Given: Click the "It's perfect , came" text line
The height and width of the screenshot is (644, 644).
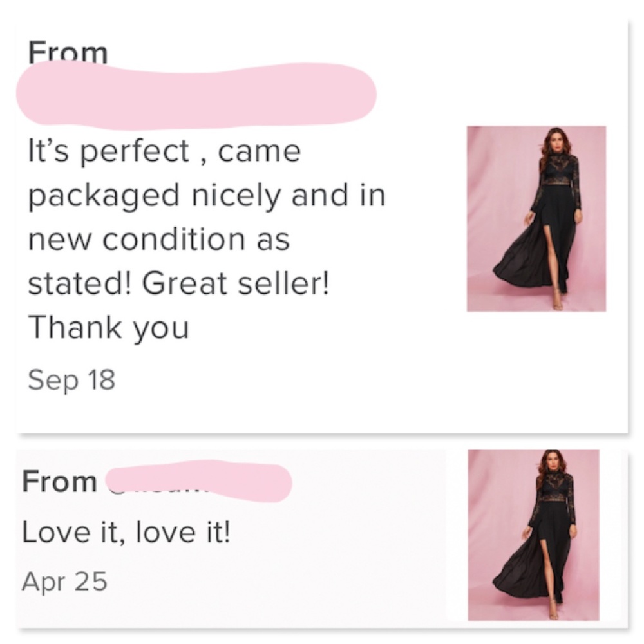Looking at the screenshot, I should (164, 152).
